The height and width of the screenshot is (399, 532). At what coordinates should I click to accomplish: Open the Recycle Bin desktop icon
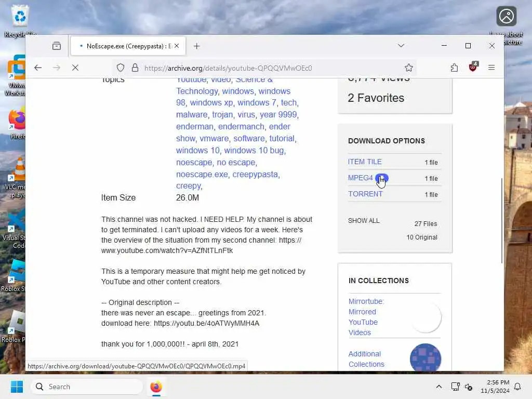[20, 20]
